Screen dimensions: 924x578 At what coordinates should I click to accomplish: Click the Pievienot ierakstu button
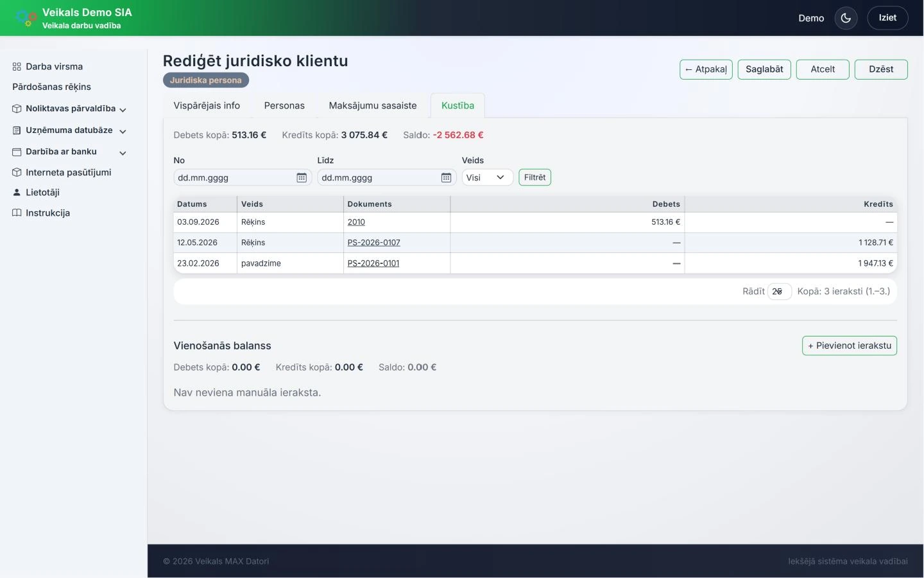tap(850, 346)
